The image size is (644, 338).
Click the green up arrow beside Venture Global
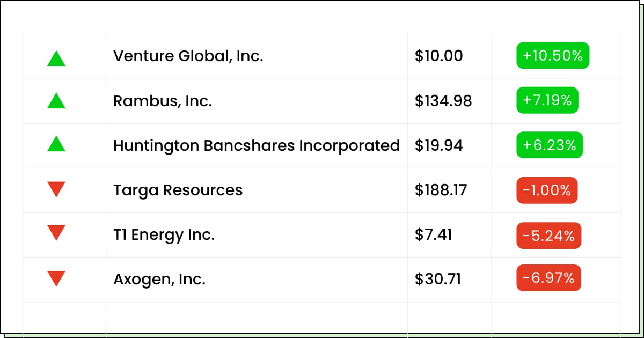pyautogui.click(x=56, y=58)
